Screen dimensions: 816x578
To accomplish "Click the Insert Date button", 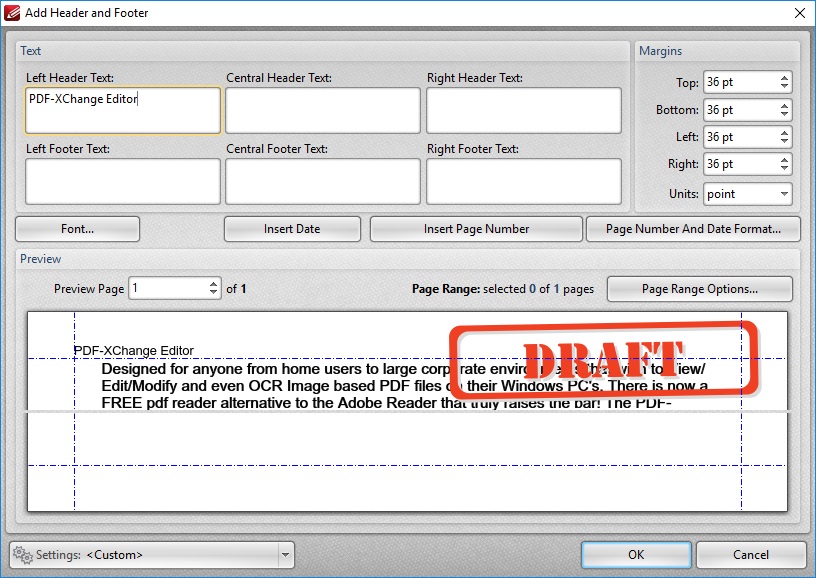I will point(291,229).
